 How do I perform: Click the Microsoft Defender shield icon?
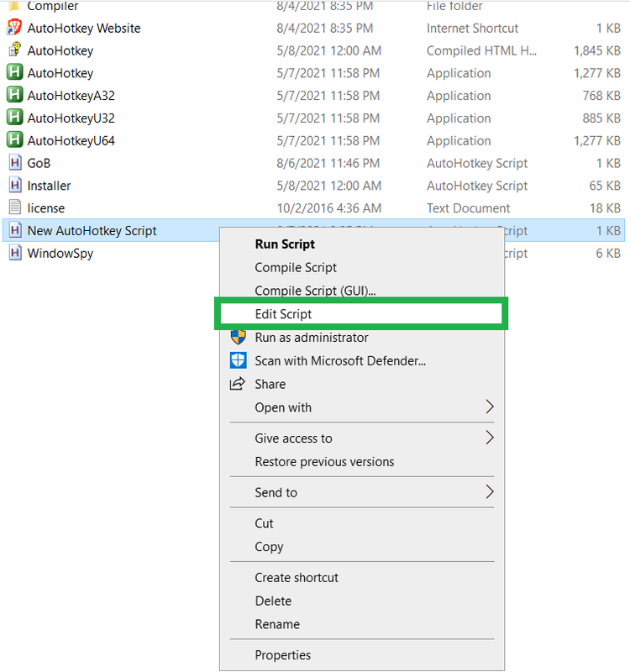pos(239,360)
